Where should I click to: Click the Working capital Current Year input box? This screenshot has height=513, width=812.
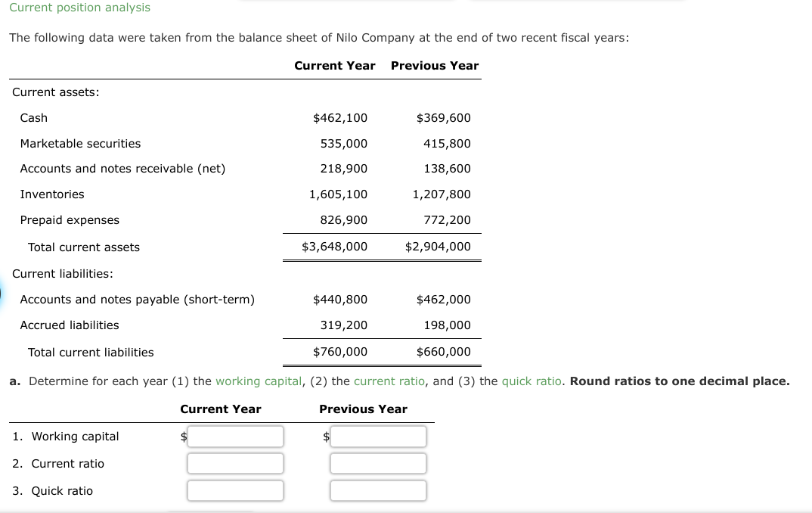(x=235, y=437)
